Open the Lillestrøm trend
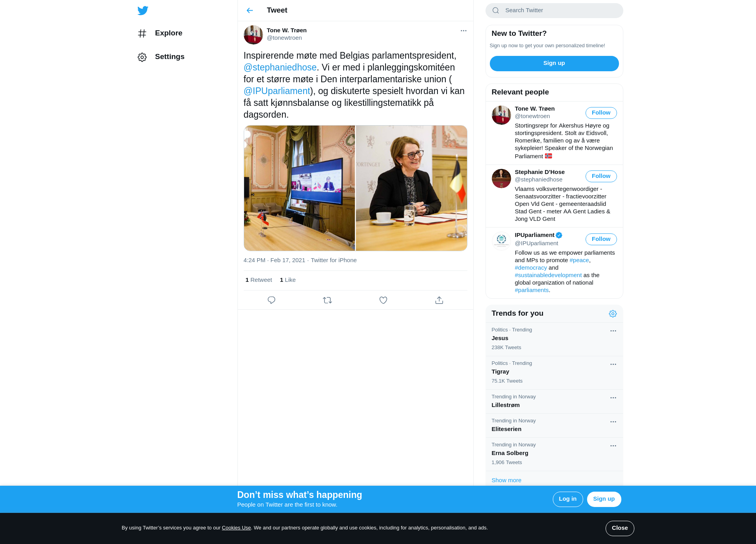 coord(554,402)
